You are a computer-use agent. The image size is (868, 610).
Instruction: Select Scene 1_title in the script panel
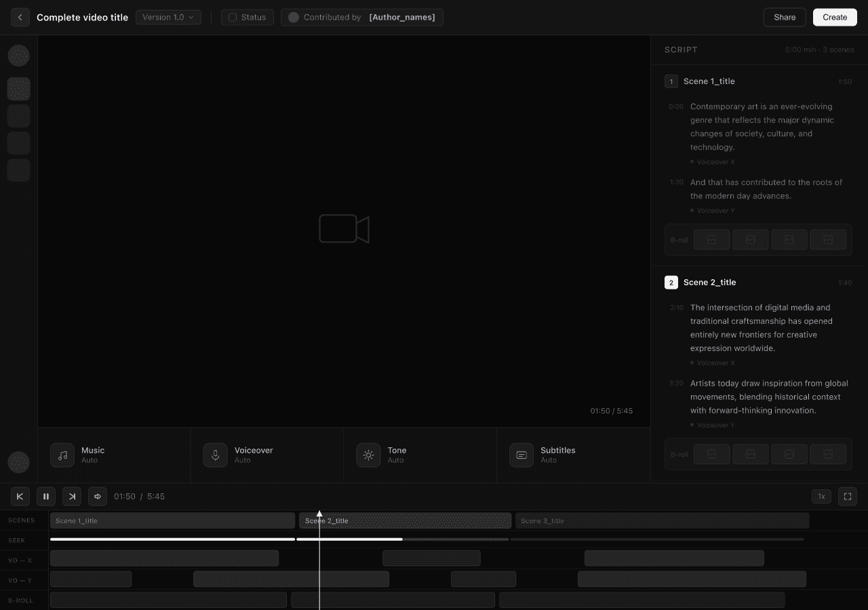click(x=709, y=81)
